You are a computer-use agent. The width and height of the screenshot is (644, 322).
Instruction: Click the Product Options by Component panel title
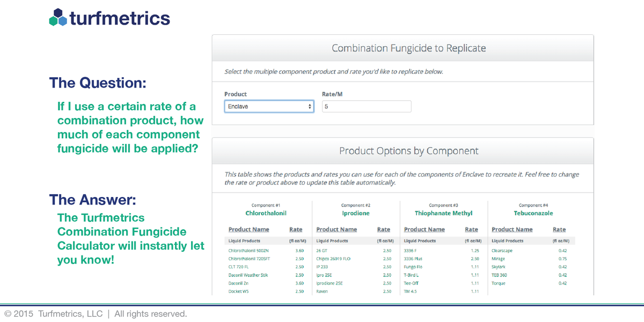pyautogui.click(x=409, y=151)
